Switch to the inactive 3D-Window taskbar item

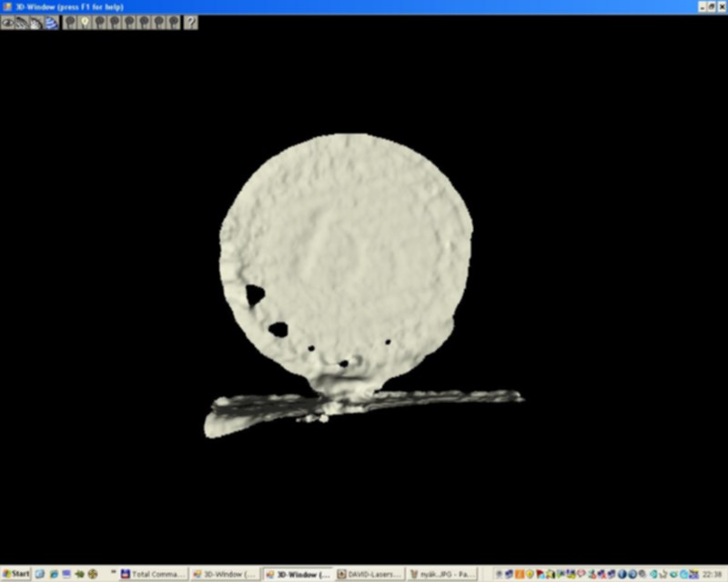coord(226,574)
